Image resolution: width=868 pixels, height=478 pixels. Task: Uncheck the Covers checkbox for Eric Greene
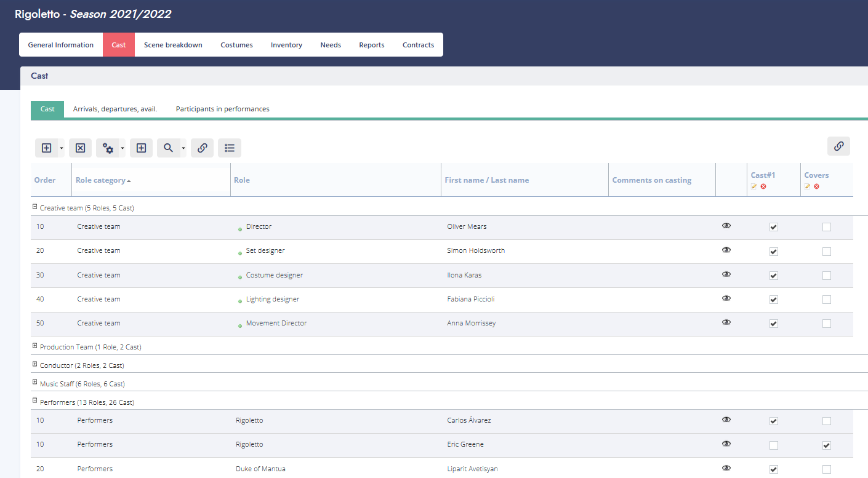point(826,445)
